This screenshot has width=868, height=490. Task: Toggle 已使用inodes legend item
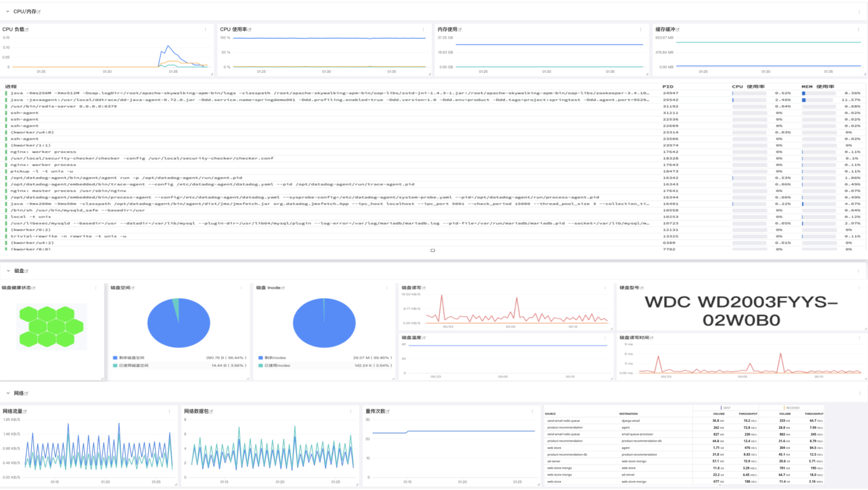277,366
